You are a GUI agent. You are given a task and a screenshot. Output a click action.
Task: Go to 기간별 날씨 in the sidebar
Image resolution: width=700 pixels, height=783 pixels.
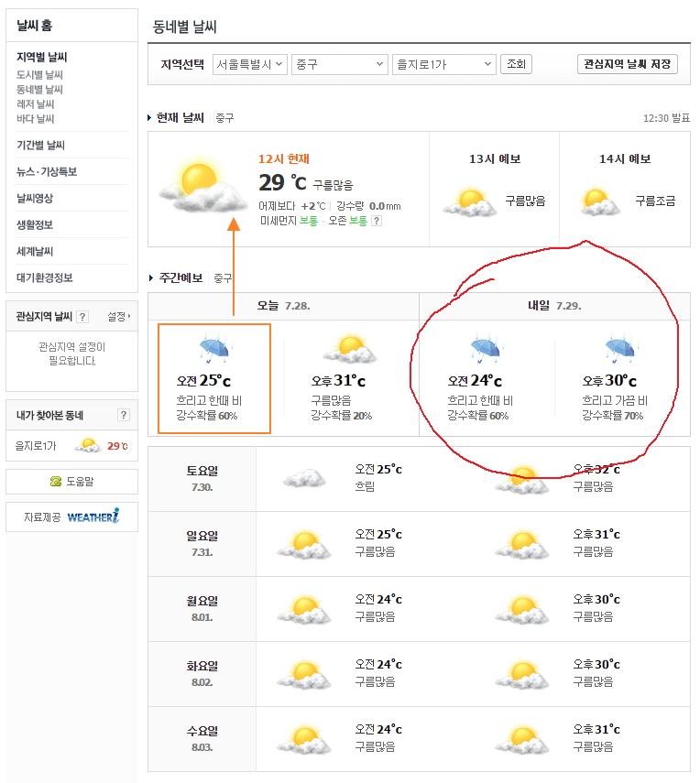pyautogui.click(x=40, y=146)
